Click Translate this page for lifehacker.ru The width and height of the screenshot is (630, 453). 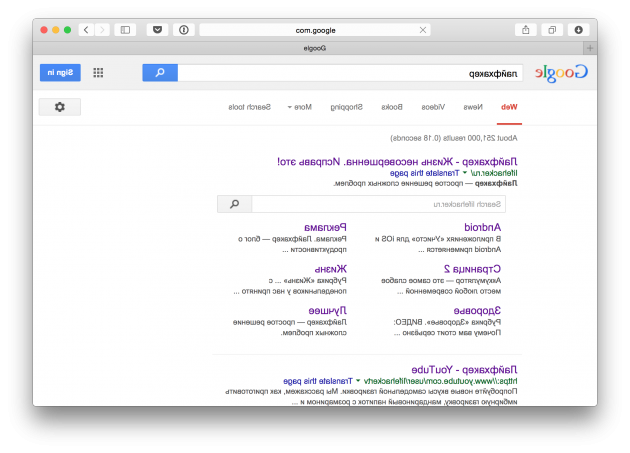pos(424,173)
